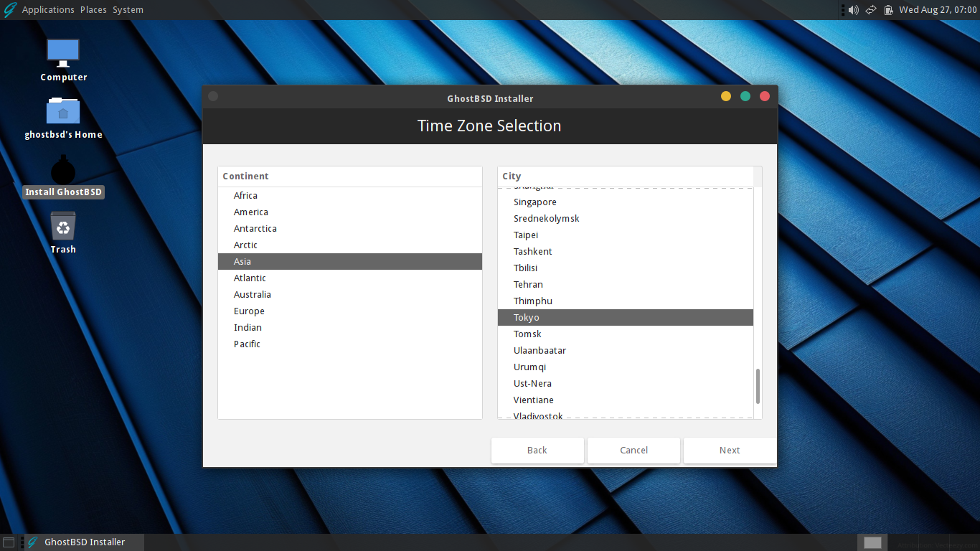This screenshot has width=980, height=551.
Task: Select the highlighted Asia continent row
Action: click(350, 262)
